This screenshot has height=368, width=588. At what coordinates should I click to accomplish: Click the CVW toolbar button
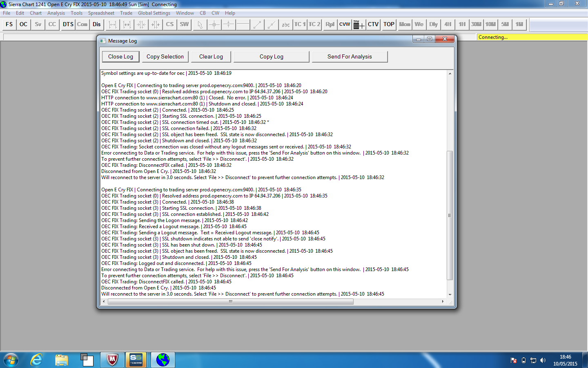coord(345,25)
